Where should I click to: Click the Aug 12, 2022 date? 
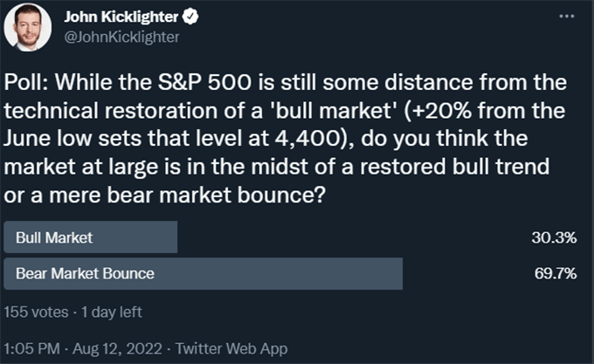(117, 348)
